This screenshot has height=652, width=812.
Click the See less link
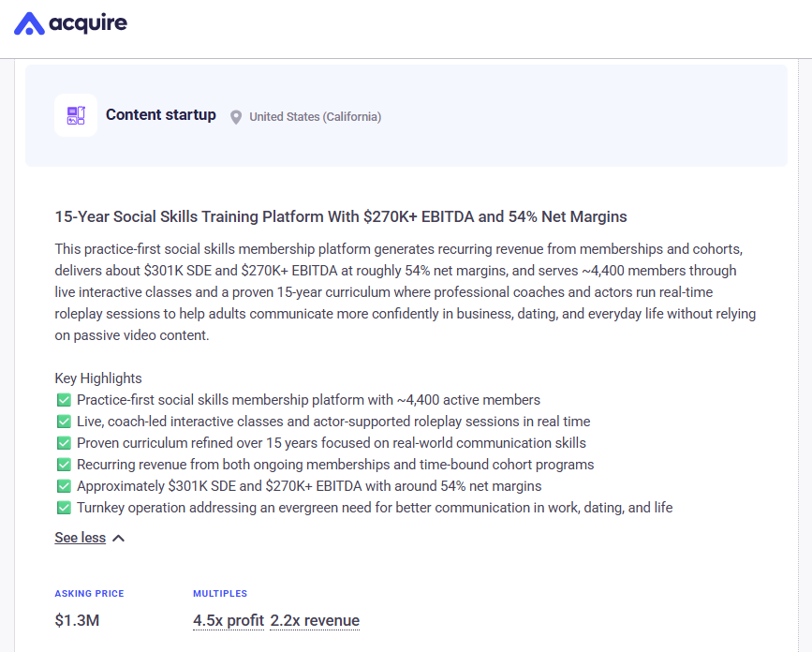pos(81,538)
